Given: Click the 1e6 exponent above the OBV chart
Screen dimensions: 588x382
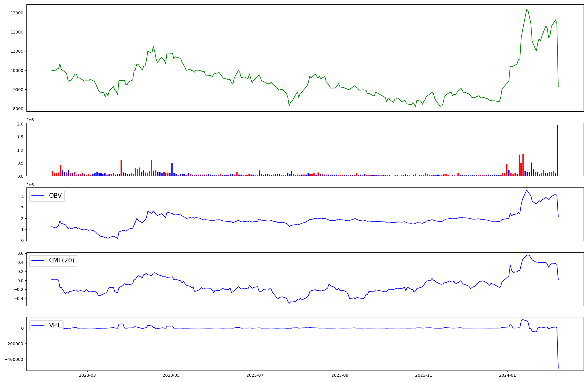Looking at the screenshot, I should [x=30, y=185].
